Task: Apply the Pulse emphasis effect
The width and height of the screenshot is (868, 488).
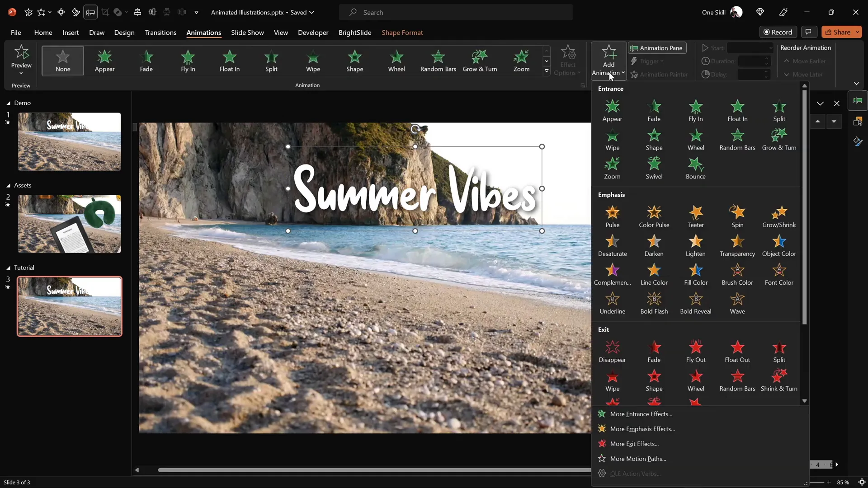Action: pyautogui.click(x=612, y=216)
